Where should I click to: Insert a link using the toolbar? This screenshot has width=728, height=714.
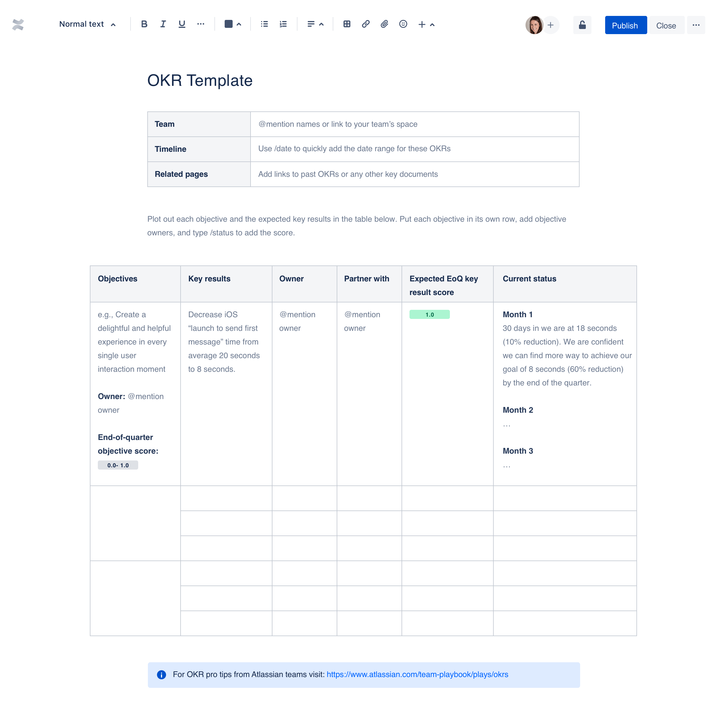pos(366,24)
